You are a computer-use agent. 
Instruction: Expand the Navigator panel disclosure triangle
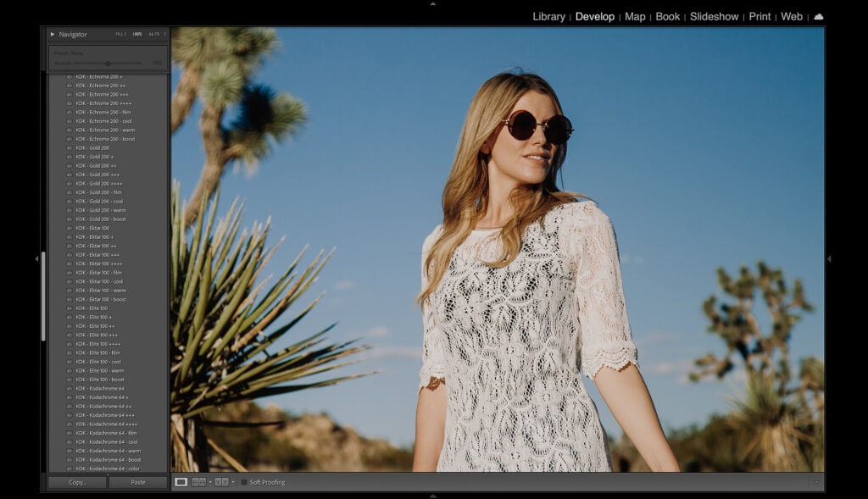pos(53,34)
